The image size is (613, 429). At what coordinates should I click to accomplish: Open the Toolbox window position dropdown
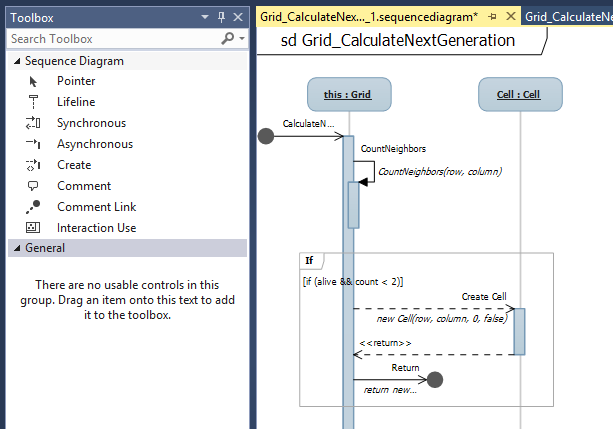[x=205, y=17]
